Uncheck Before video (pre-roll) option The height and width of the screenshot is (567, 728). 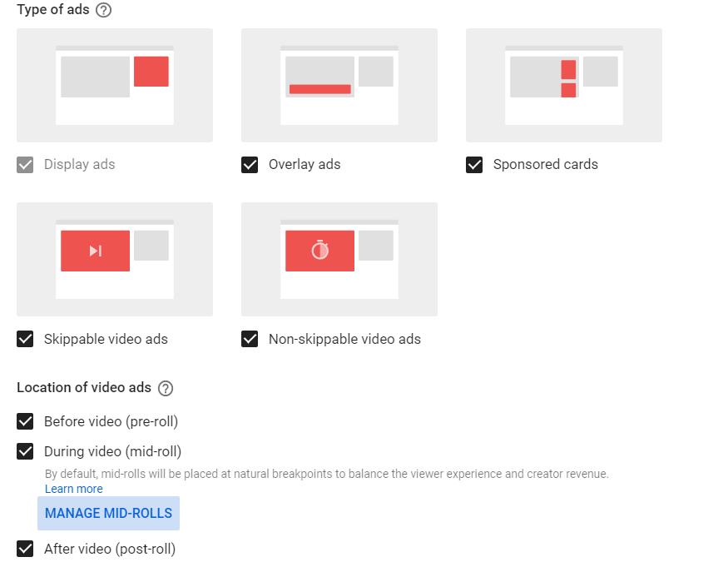click(x=25, y=421)
